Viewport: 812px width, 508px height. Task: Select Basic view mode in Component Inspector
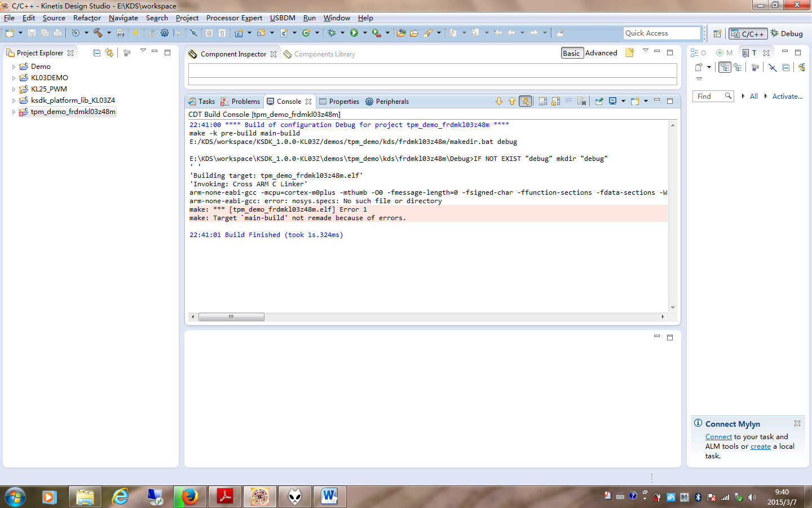pos(572,53)
